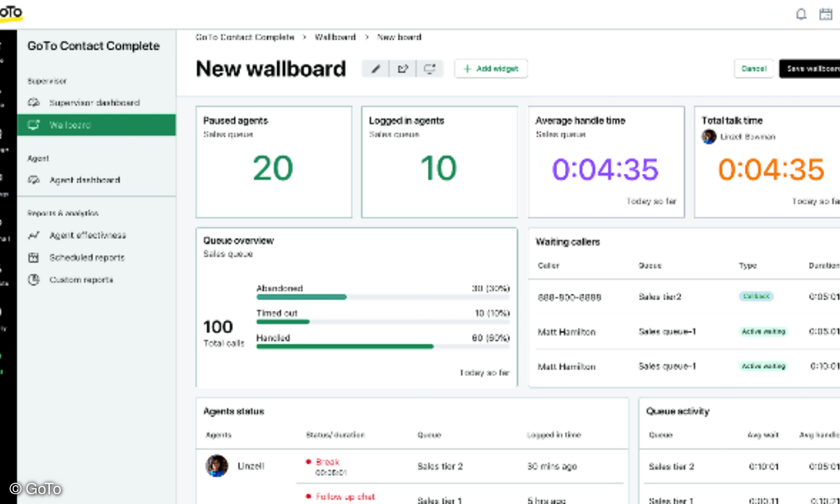Click the Caller column header
This screenshot has width=840, height=504.
pyautogui.click(x=549, y=266)
